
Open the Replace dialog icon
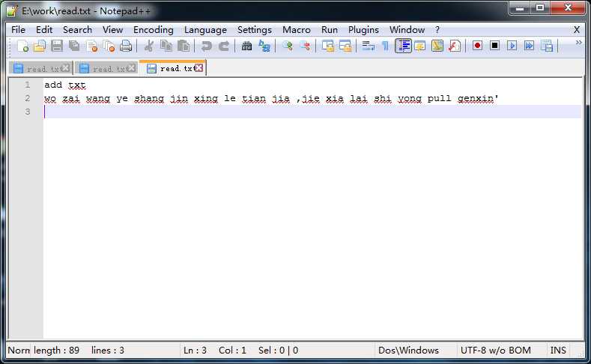click(264, 46)
